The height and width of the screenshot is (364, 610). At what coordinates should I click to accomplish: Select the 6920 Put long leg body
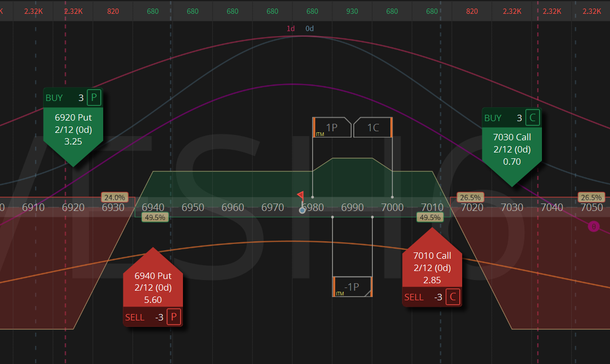tap(72, 129)
